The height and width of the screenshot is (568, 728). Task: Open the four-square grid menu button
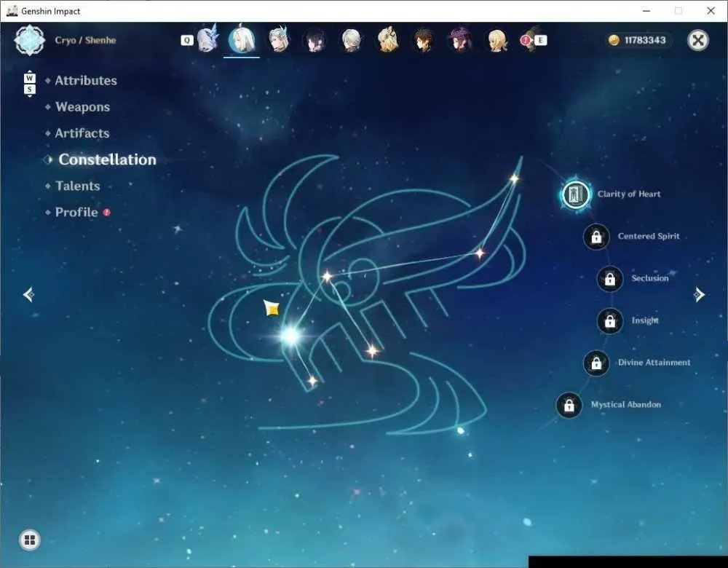[30, 540]
